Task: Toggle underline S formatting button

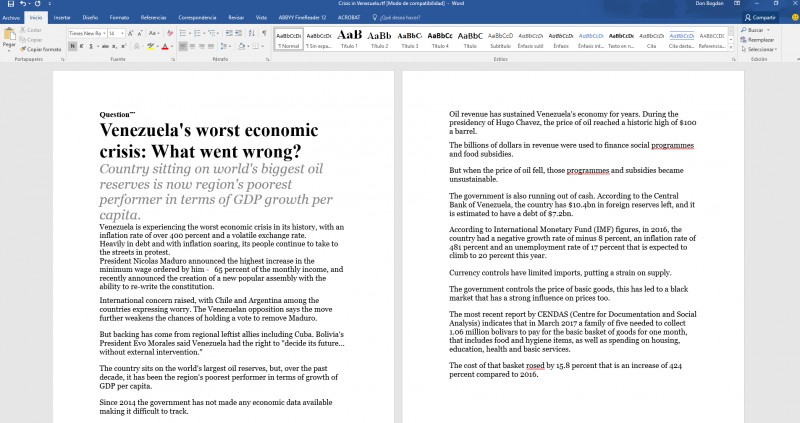Action: pyautogui.click(x=91, y=46)
